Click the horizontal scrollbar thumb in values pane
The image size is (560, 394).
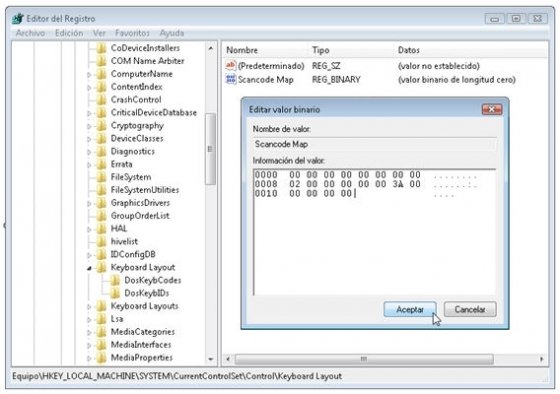tap(364, 359)
